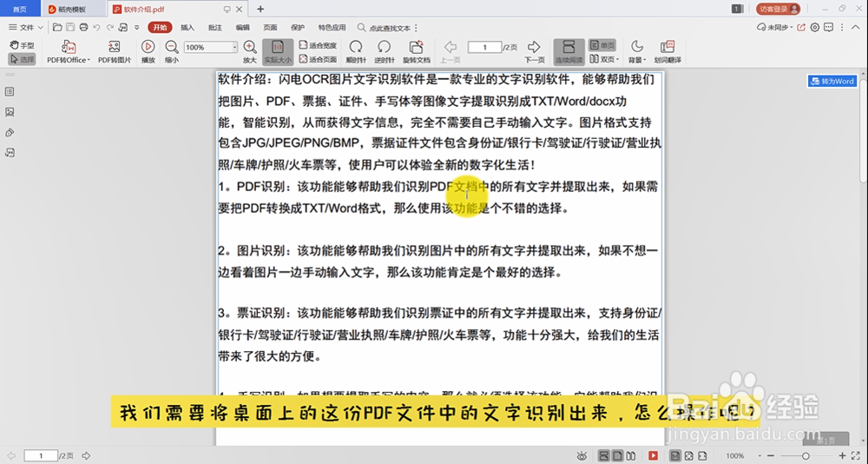The width and height of the screenshot is (868, 464).
Task: Enable 划词翻译 word translation
Action: pyautogui.click(x=667, y=52)
